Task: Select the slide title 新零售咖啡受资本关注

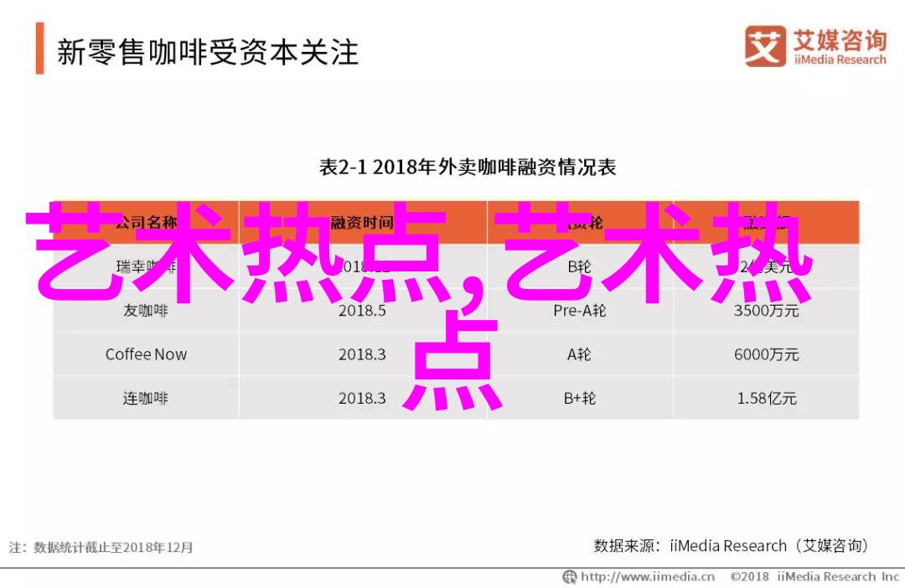Action: click(x=208, y=52)
